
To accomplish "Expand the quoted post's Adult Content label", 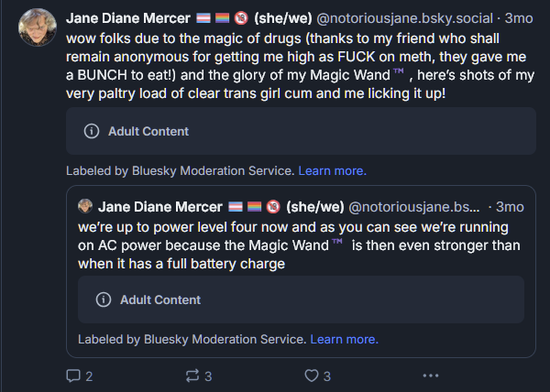I will click(x=159, y=299).
